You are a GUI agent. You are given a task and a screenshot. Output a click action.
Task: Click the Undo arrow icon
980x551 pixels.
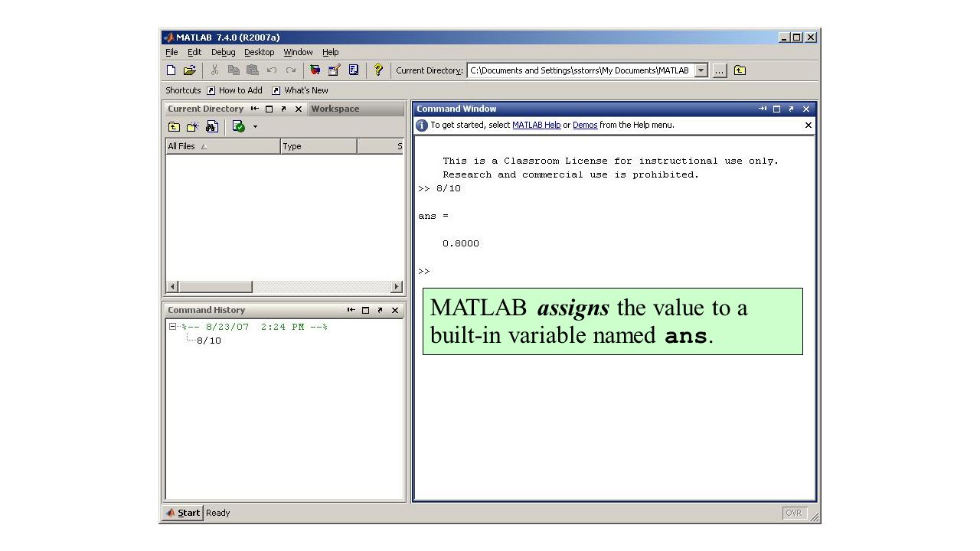tap(272, 70)
